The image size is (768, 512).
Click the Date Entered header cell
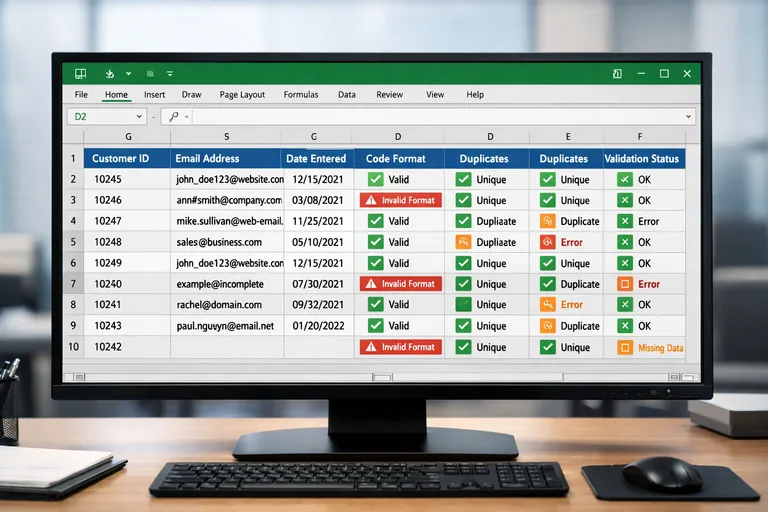pos(317,159)
